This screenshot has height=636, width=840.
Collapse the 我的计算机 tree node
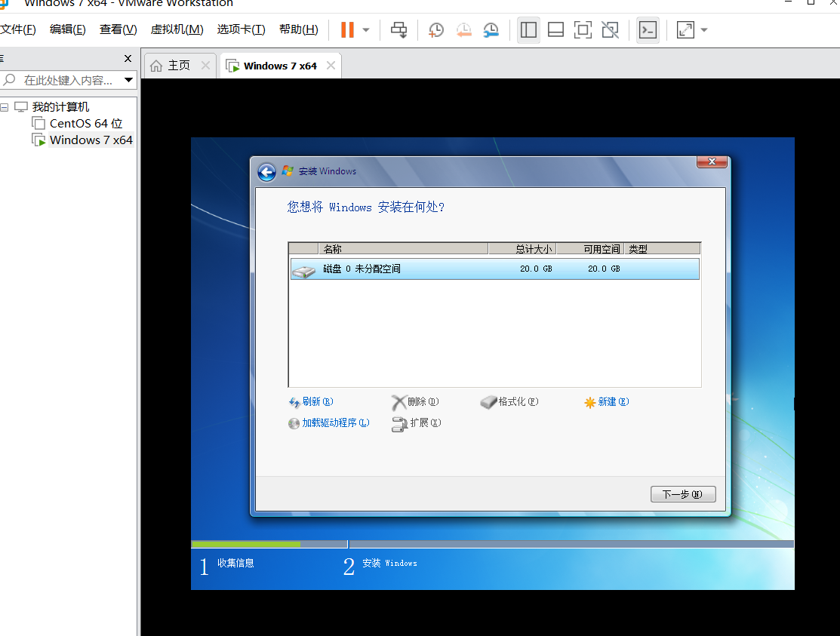(7, 106)
